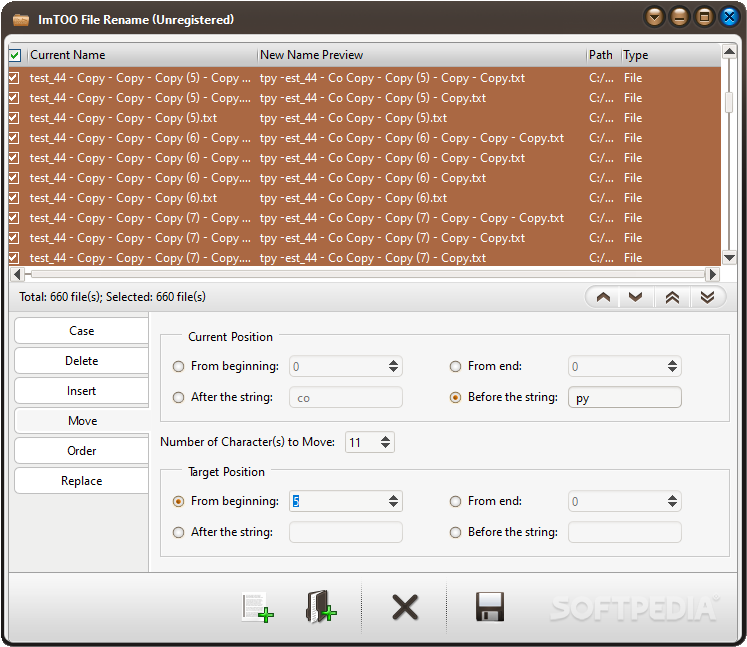Click status text 'Total: 660 file(s)'
Viewport: 747px width, 647px height.
pyautogui.click(x=60, y=297)
